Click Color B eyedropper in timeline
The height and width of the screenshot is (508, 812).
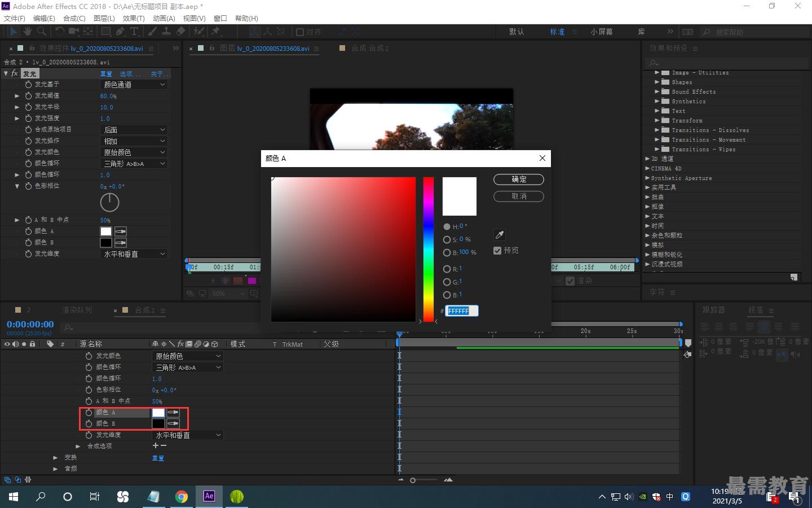pyautogui.click(x=173, y=423)
